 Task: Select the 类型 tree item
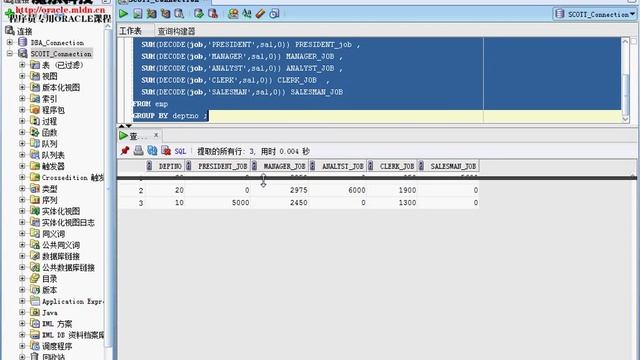[49, 189]
